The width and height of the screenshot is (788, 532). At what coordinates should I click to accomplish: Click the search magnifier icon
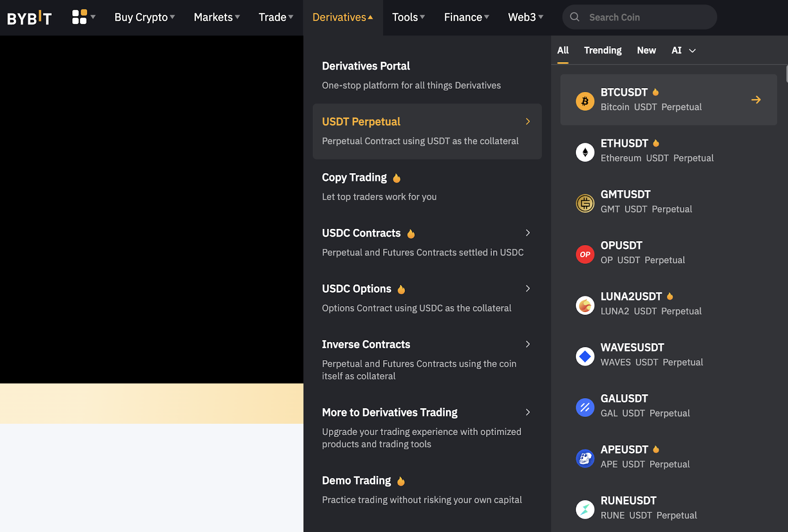click(x=574, y=17)
